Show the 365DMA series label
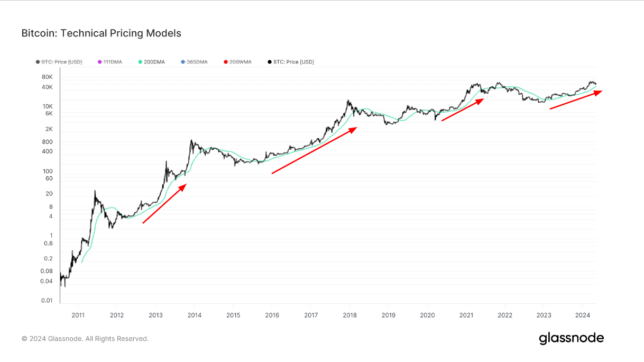The width and height of the screenshot is (644, 362). (197, 62)
